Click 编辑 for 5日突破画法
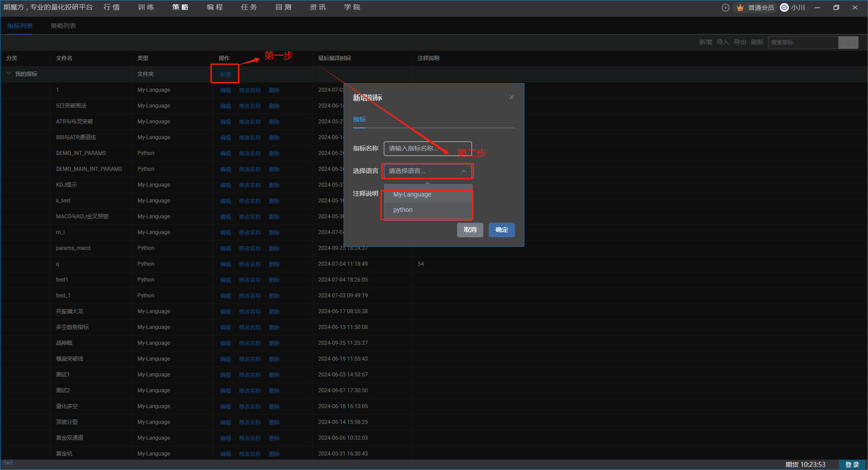 (x=225, y=106)
